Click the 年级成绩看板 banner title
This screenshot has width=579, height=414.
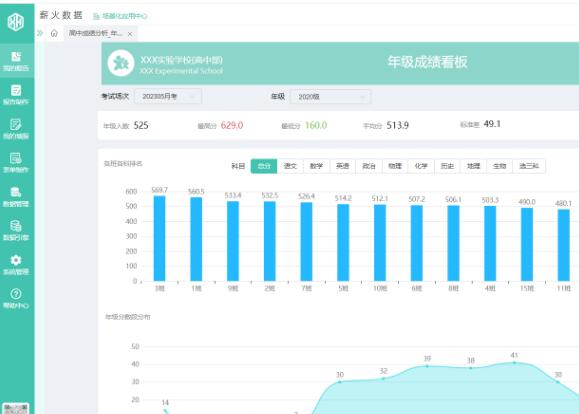coord(427,62)
